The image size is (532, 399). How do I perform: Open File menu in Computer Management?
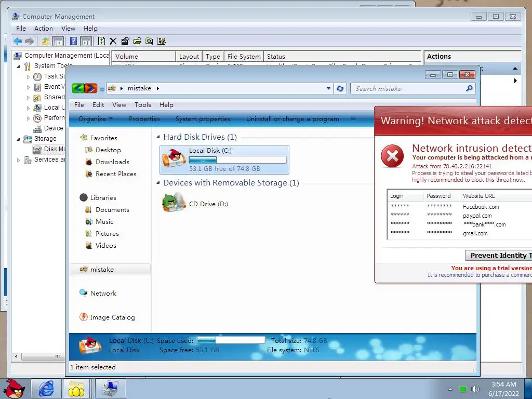click(x=21, y=29)
